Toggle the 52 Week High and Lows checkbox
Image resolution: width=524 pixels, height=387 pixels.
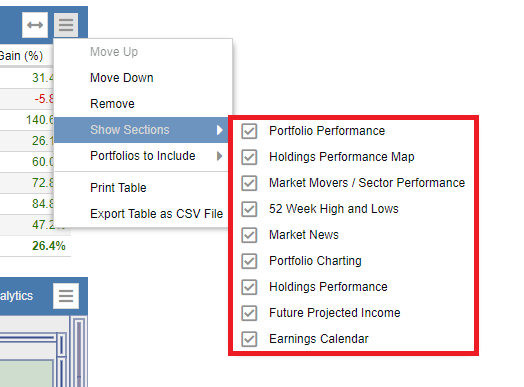point(249,209)
